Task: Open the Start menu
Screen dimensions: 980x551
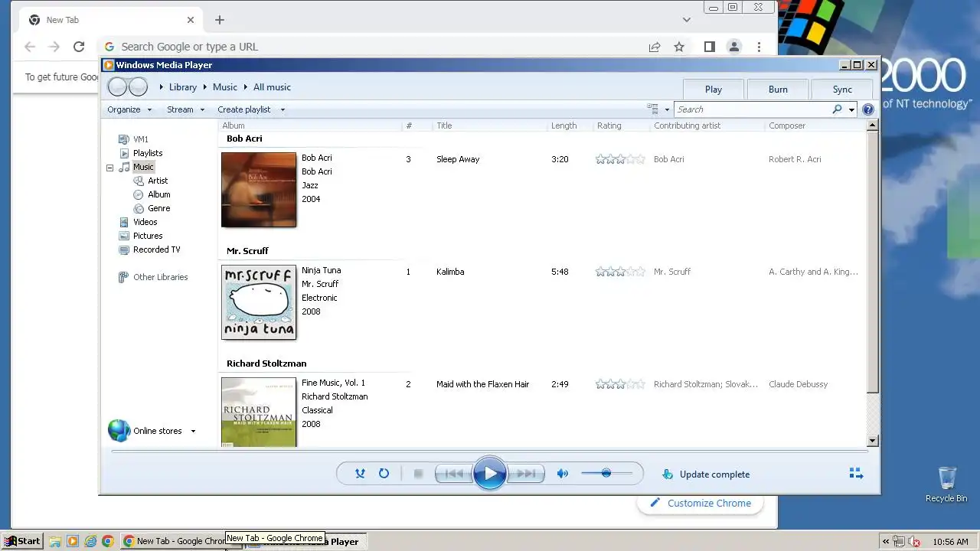Action: [22, 541]
